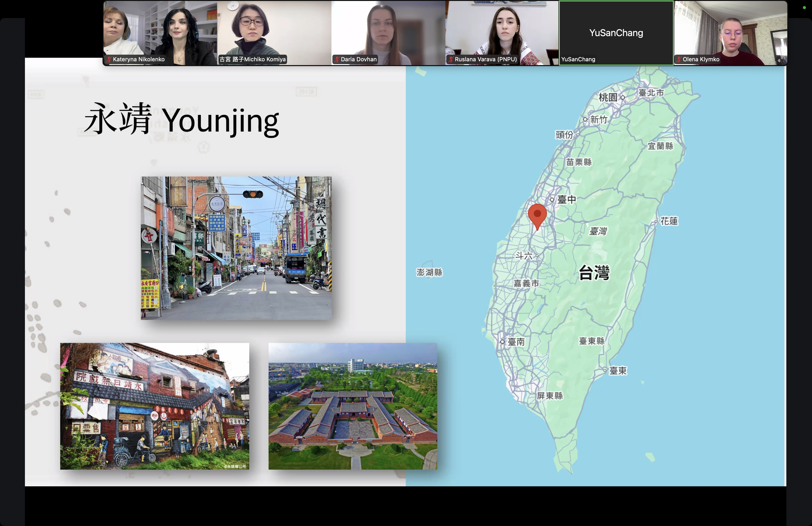Click Kateryna Nikolenko's muted microphone icon
The width and height of the screenshot is (812, 526).
109,59
